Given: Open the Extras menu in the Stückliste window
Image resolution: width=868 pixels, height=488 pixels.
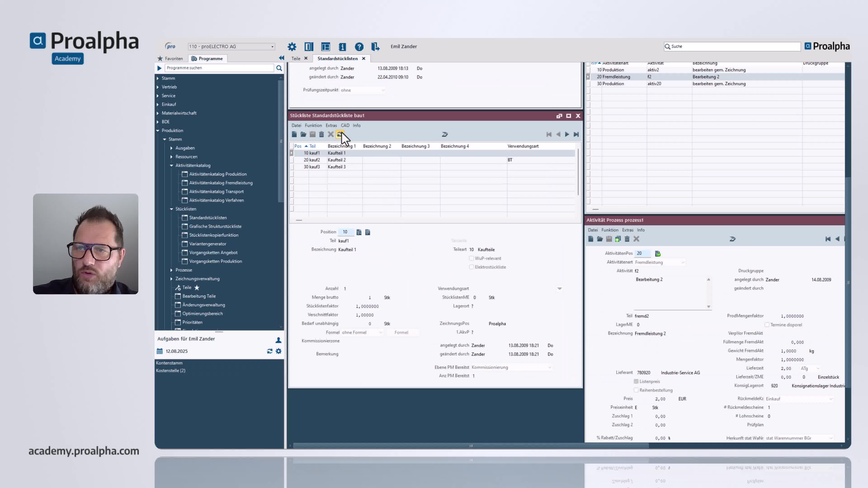Looking at the screenshot, I should coord(331,125).
